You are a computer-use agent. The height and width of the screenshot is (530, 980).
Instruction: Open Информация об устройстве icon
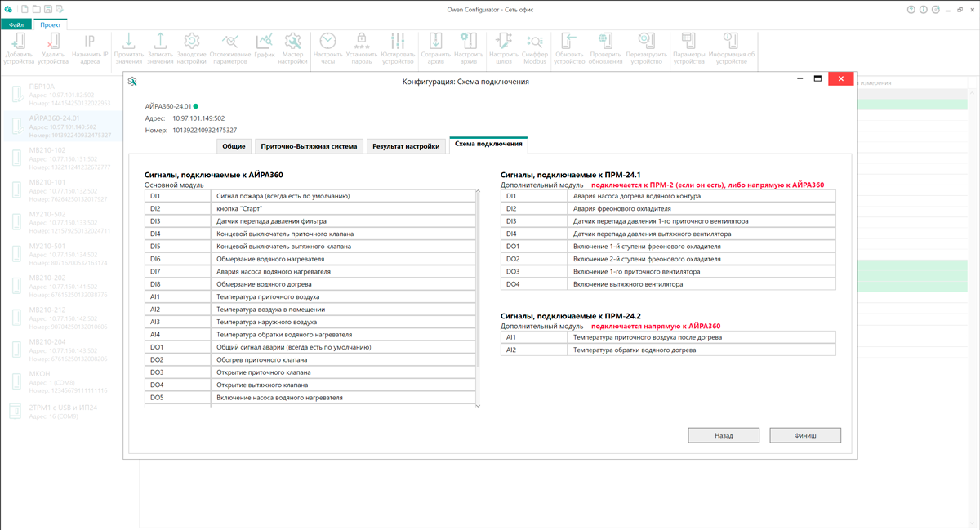732,42
